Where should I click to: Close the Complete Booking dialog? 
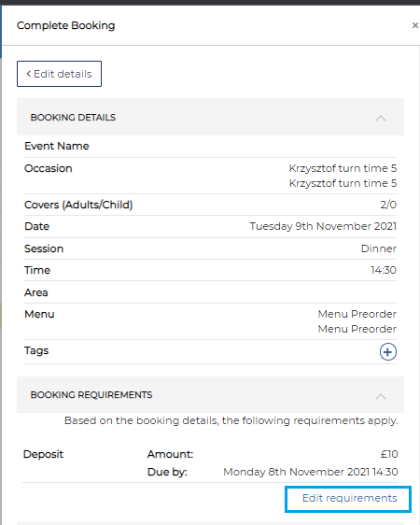pos(415,25)
